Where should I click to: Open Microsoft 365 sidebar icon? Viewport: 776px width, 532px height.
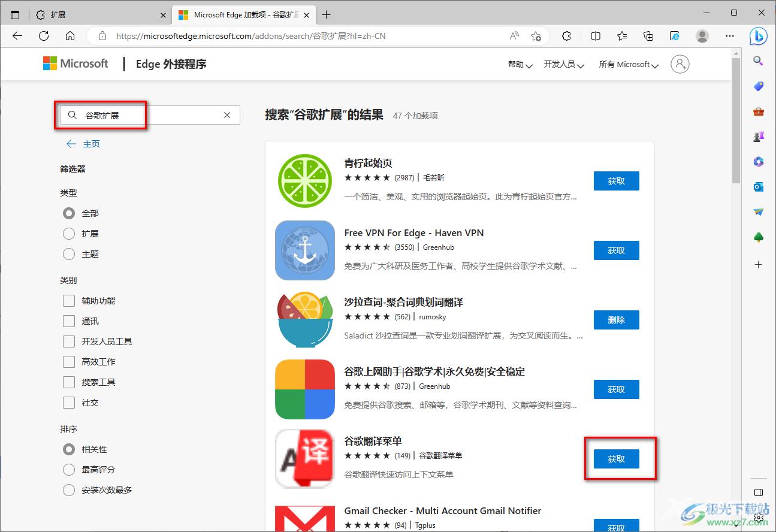coord(758,162)
